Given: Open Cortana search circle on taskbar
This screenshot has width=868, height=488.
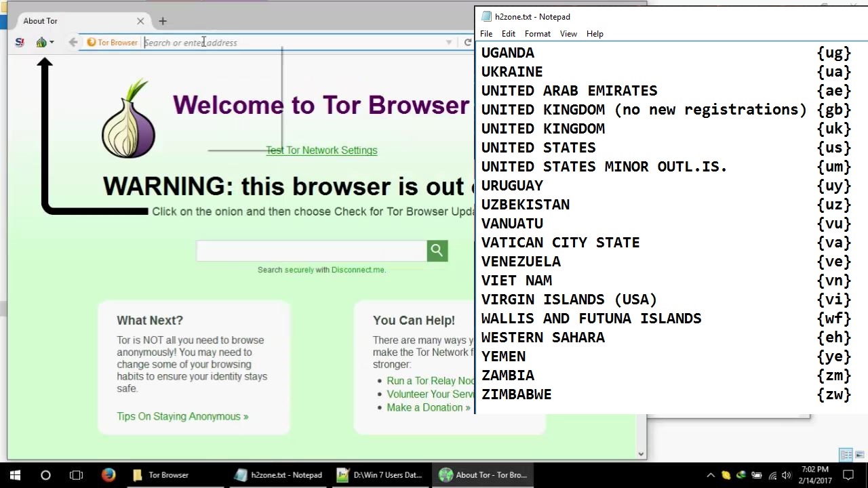Looking at the screenshot, I should coord(45,475).
